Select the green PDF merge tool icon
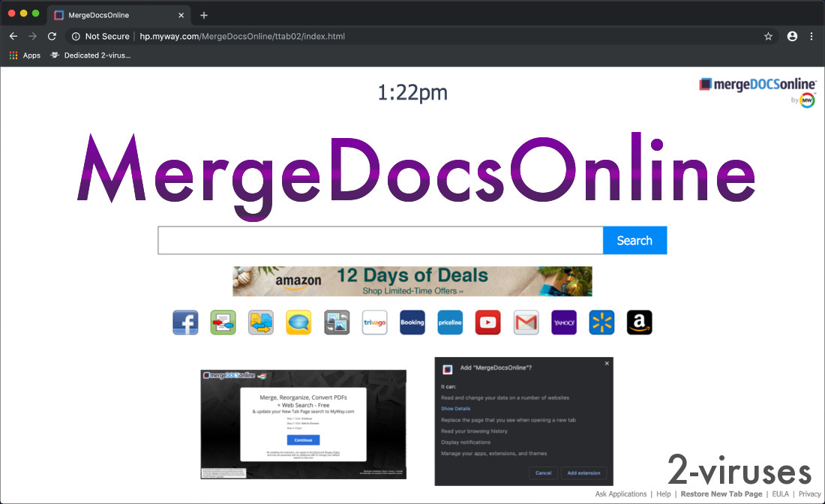This screenshot has width=825, height=504. click(x=223, y=322)
